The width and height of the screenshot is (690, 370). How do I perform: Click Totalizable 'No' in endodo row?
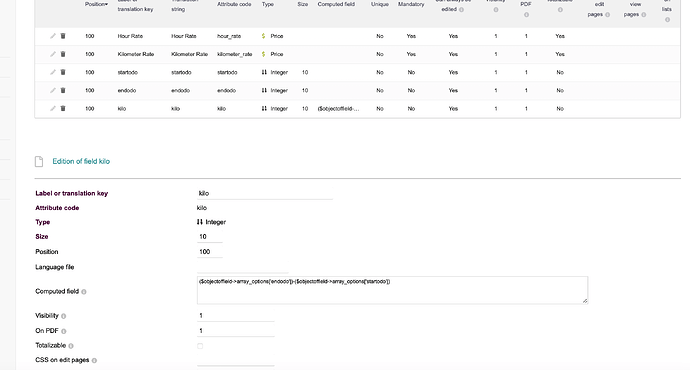coord(560,90)
